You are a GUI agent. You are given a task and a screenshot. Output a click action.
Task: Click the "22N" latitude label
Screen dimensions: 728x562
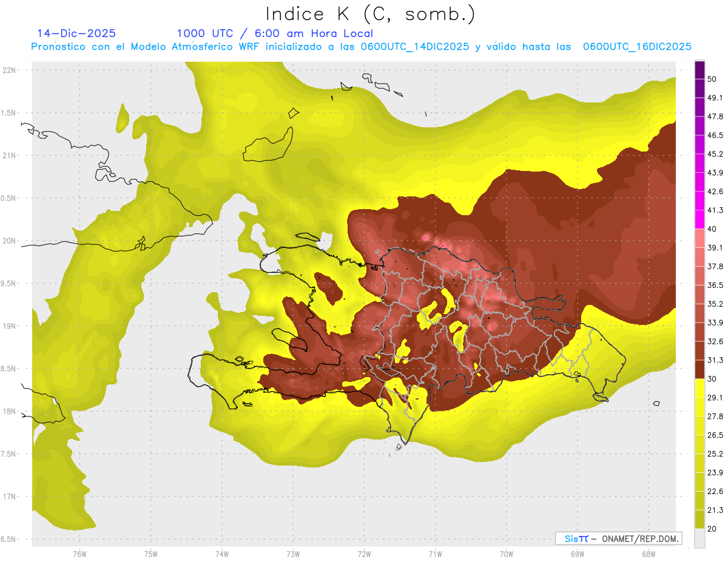10,70
